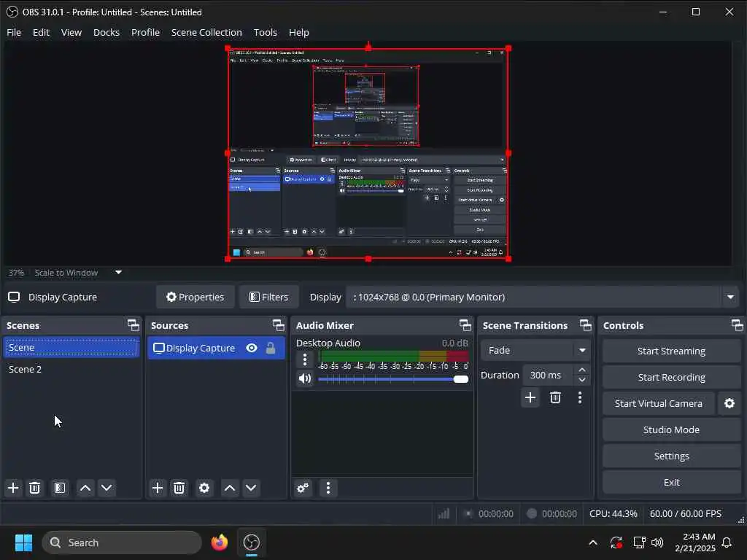
Task: Open the Edit menu
Action: 41,32
